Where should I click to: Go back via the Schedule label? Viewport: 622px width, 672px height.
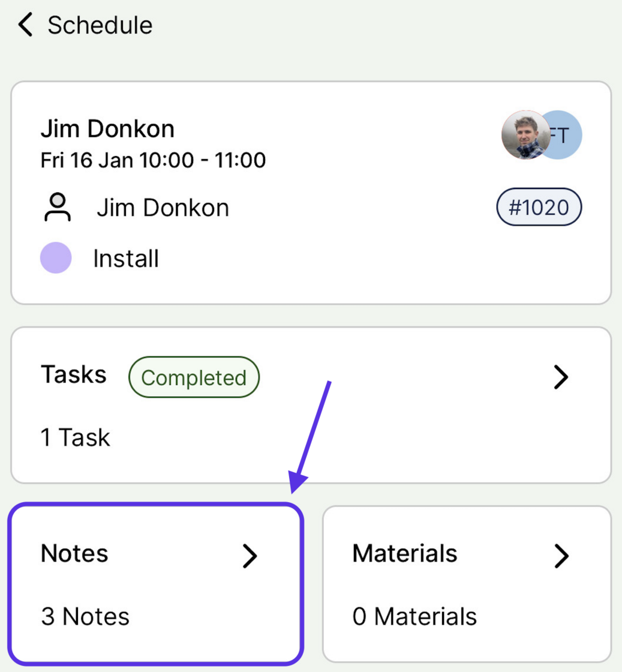100,25
